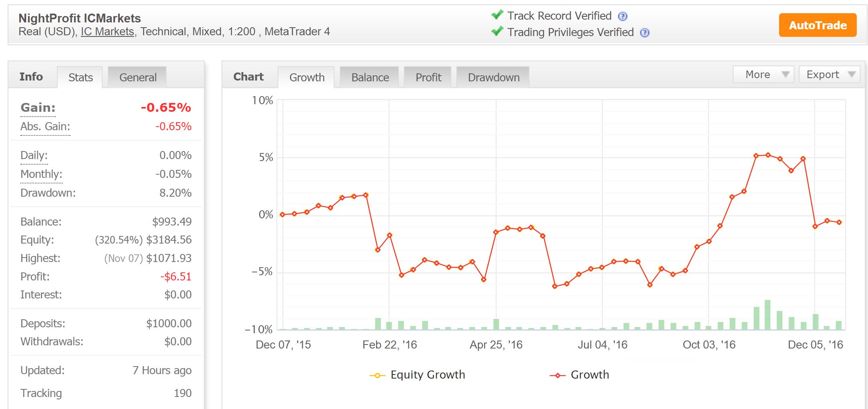The width and height of the screenshot is (868, 409).
Task: Open the Profit chart tab
Action: coord(428,77)
